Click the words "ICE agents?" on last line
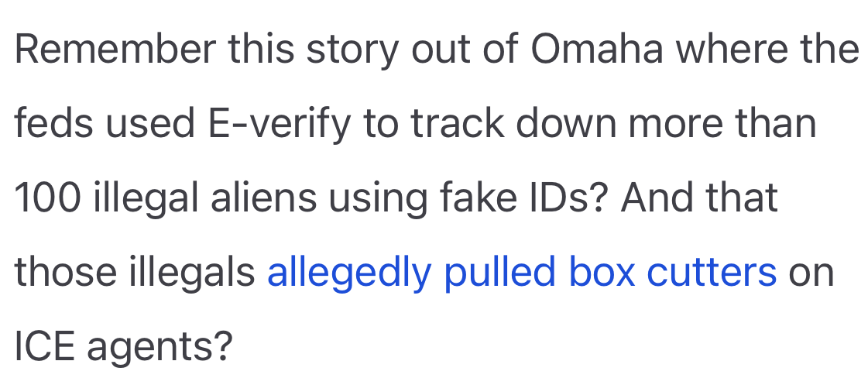The width and height of the screenshot is (868, 385). [x=124, y=346]
